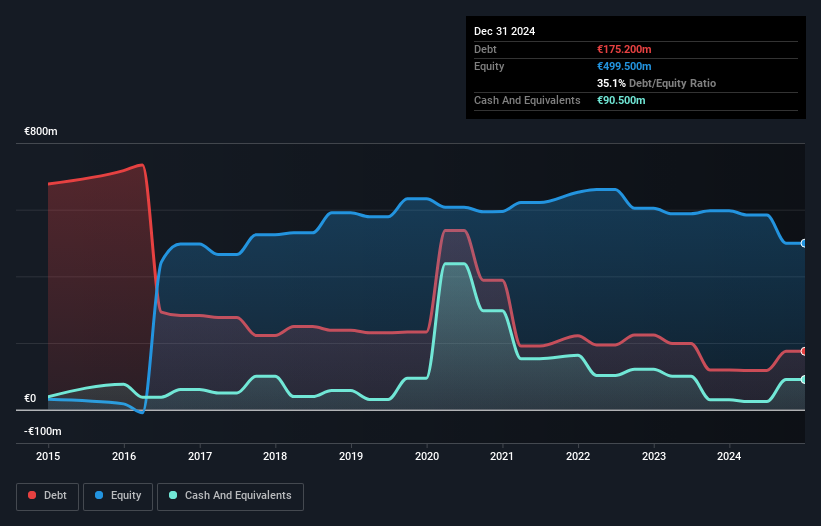Click the €90.500m cash value
Image resolution: width=821 pixels, height=526 pixels.
pos(621,100)
